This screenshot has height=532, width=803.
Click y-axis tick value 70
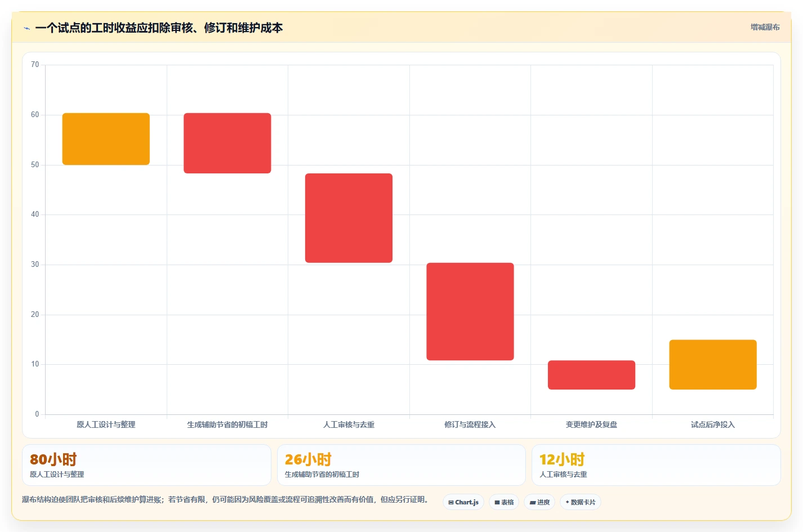coord(35,65)
